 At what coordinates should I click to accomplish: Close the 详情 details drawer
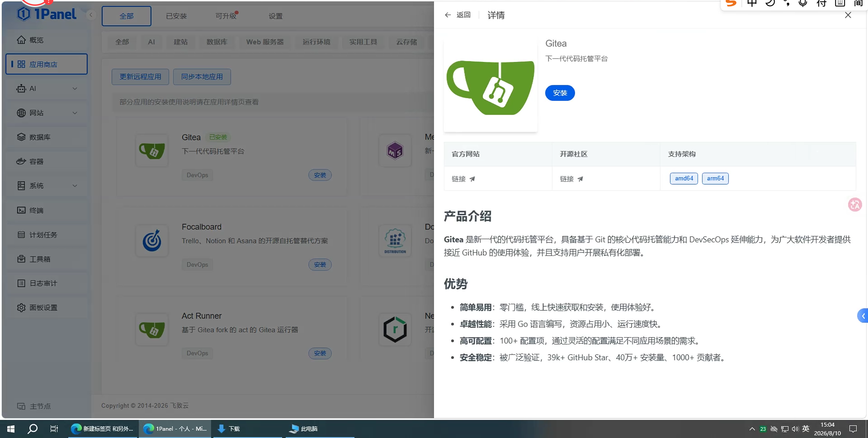[848, 15]
